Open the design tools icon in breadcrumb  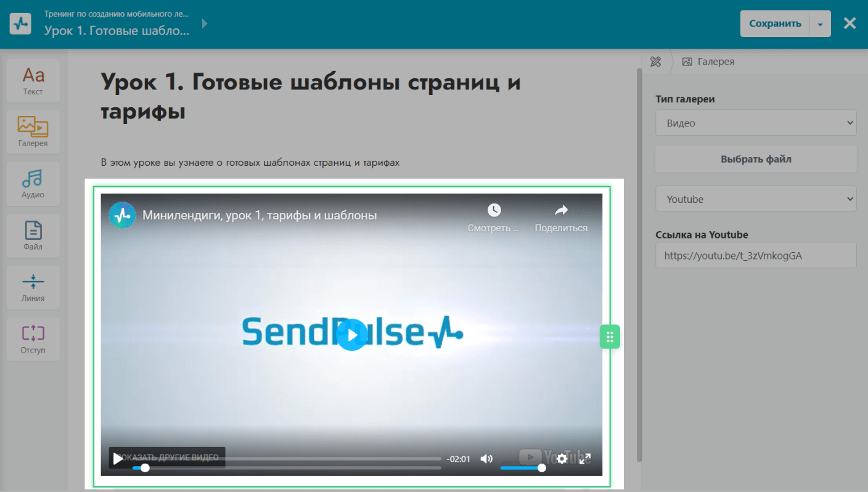coord(655,62)
